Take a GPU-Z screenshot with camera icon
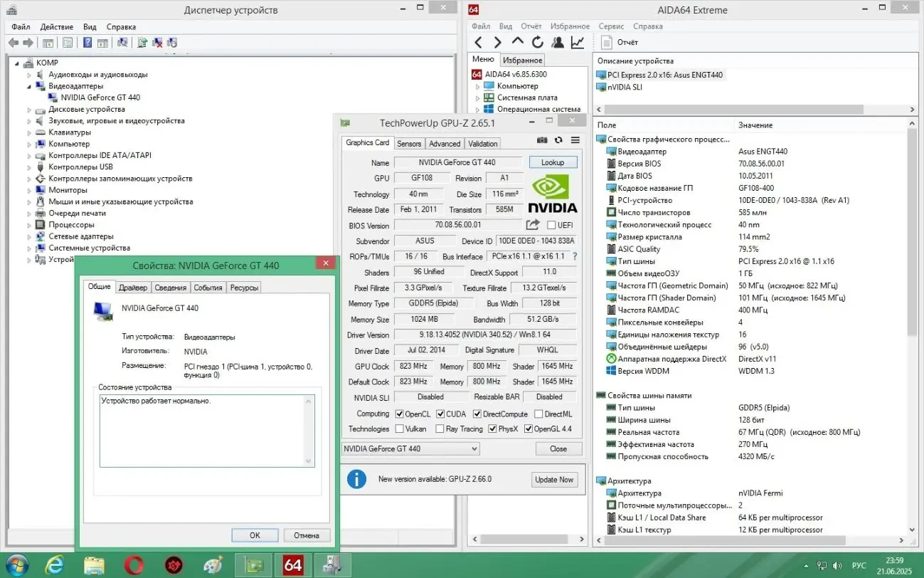 click(542, 141)
